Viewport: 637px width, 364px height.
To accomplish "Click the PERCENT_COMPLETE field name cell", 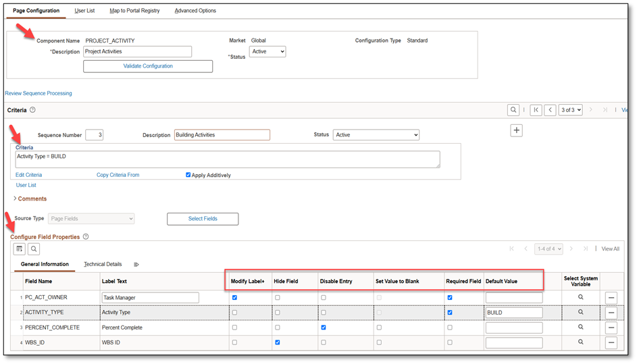I will point(53,328).
